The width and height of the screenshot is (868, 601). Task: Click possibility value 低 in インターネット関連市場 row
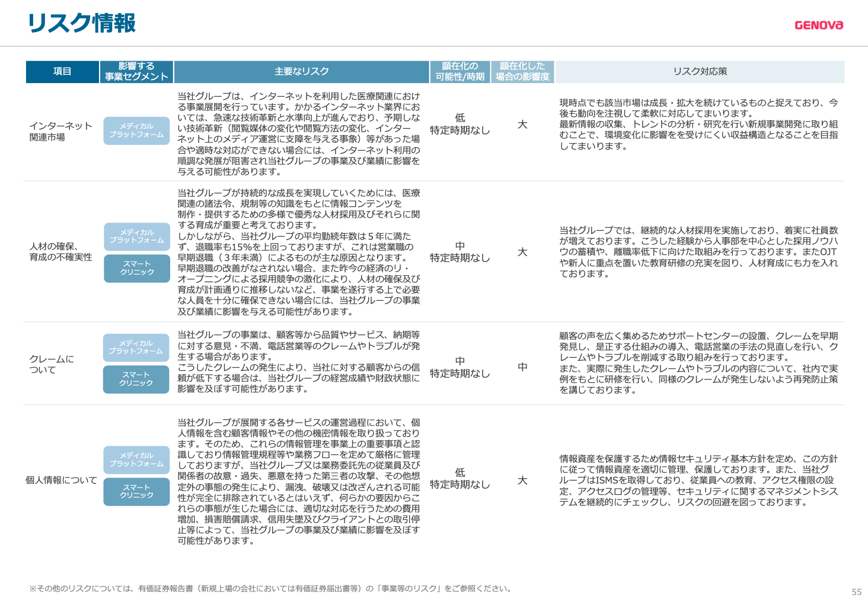tap(460, 118)
